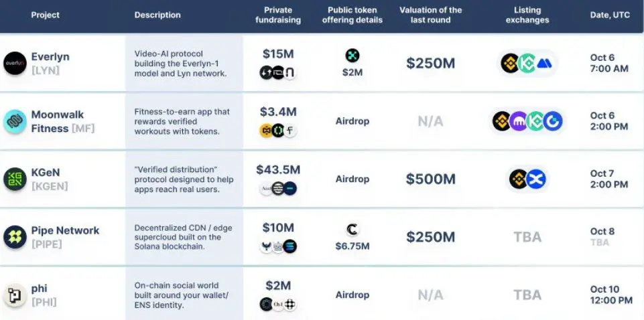Click the Date, UTC column header
The image size is (644, 320).
(610, 15)
